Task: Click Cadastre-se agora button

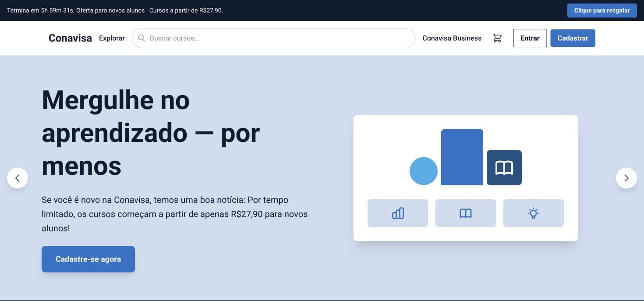Action: point(88,259)
